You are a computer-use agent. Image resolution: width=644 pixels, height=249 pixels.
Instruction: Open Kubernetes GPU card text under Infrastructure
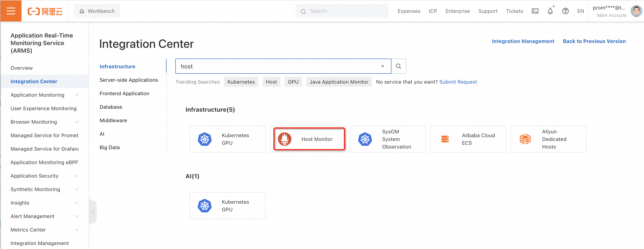(x=235, y=139)
